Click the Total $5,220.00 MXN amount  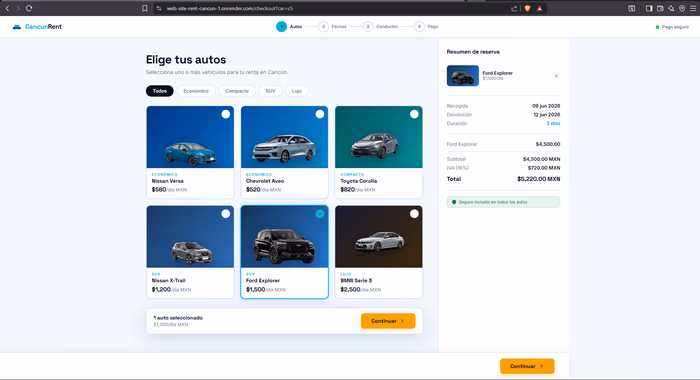[538, 179]
